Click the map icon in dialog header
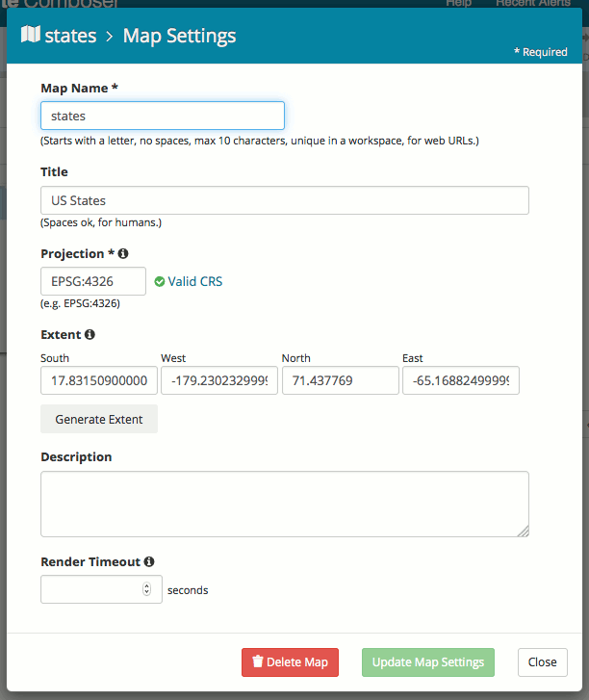Viewport: 589px width, 700px height. click(x=30, y=37)
